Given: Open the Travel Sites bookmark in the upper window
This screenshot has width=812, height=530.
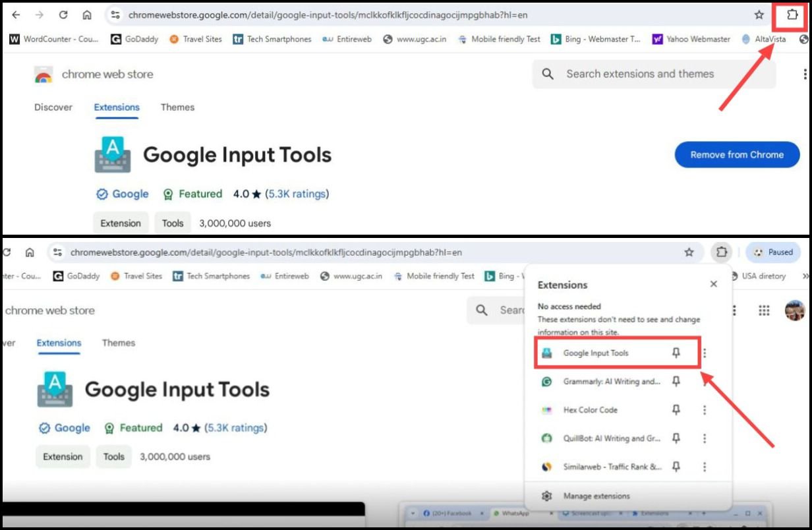Looking at the screenshot, I should pyautogui.click(x=196, y=39).
